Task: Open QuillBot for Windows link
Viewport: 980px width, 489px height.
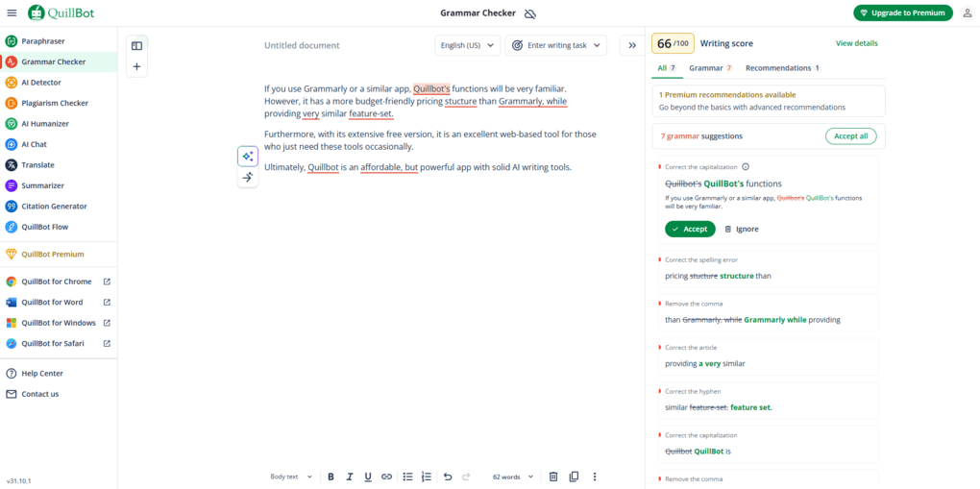Action: [59, 323]
